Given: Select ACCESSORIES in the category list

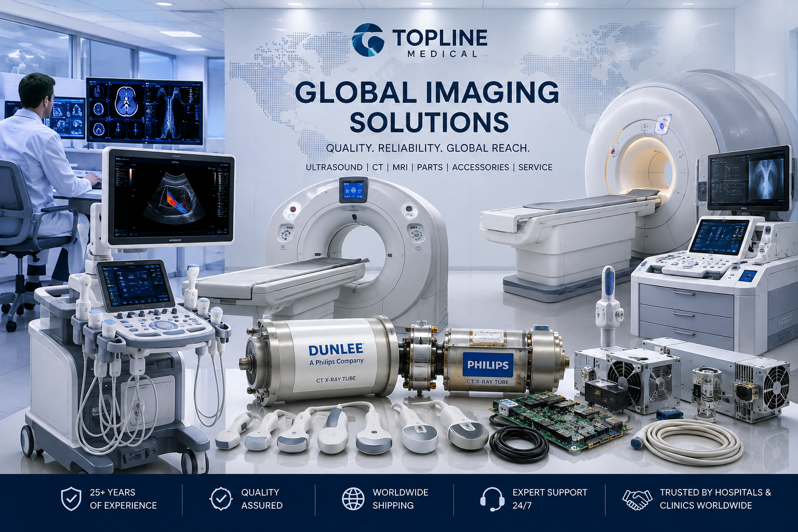Looking at the screenshot, I should (481, 167).
